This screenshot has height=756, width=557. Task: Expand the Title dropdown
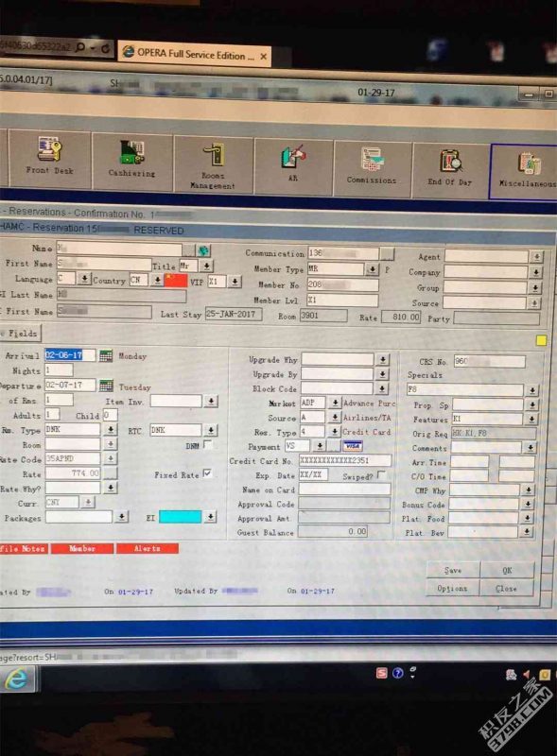pyautogui.click(x=206, y=266)
